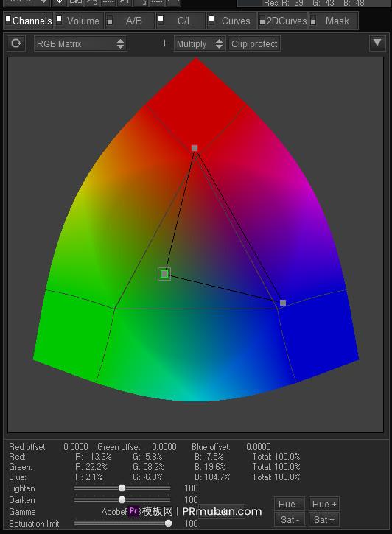
Task: Open the Multiply blend dropdown
Action: (200, 43)
